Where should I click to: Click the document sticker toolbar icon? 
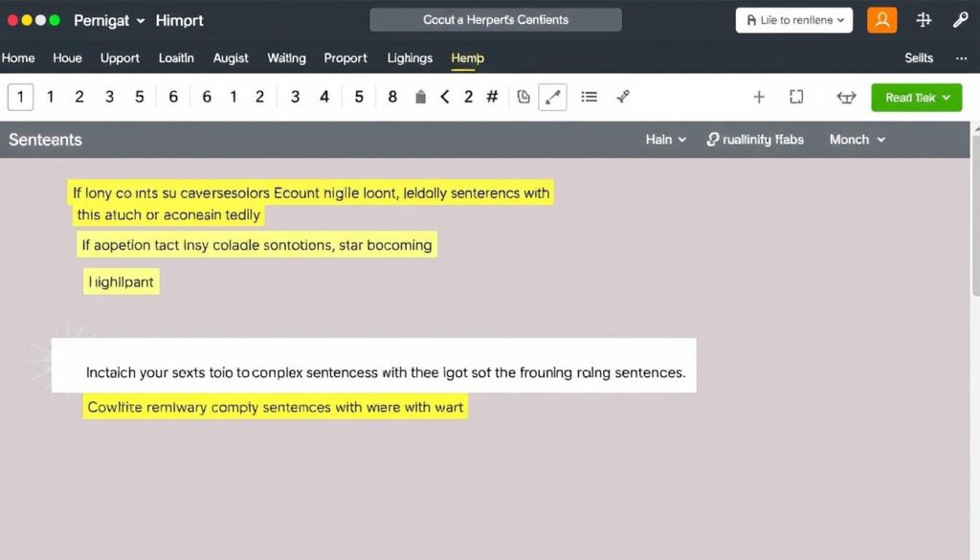pyautogui.click(x=523, y=97)
